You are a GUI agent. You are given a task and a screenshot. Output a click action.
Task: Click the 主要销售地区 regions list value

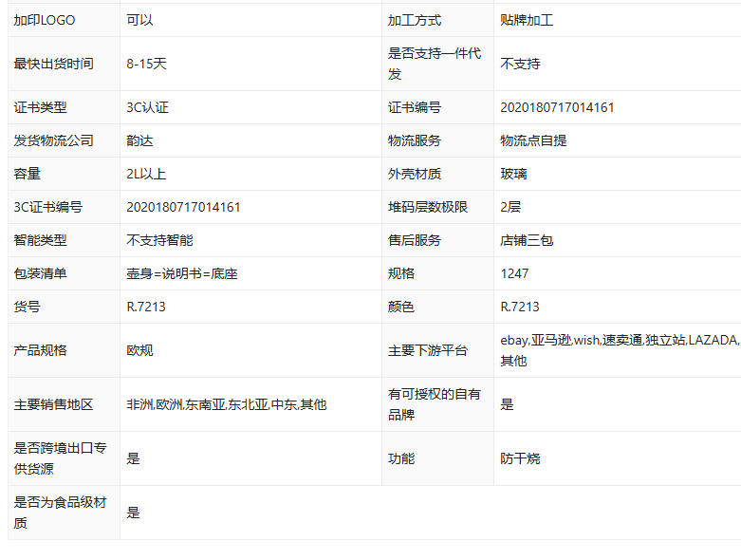coord(226,404)
